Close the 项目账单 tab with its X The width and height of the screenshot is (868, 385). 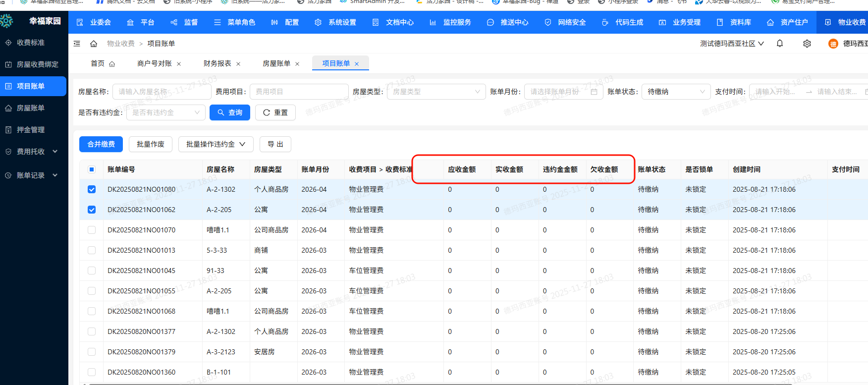click(x=357, y=64)
